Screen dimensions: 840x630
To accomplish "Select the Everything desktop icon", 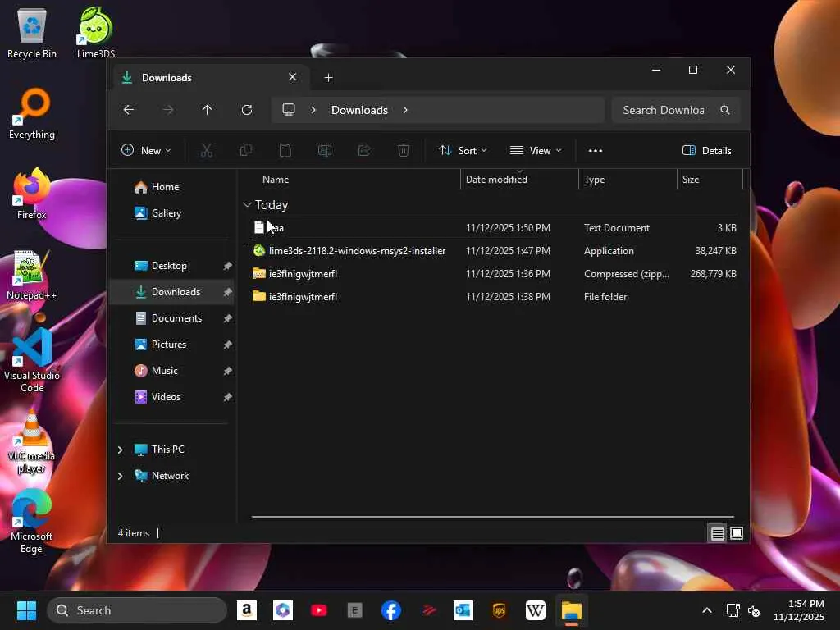I will [32, 113].
